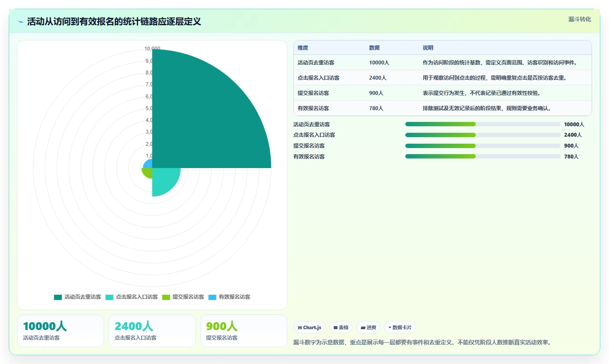
Task: Click the 漏斗转化 tag in the header
Action: [x=579, y=19]
